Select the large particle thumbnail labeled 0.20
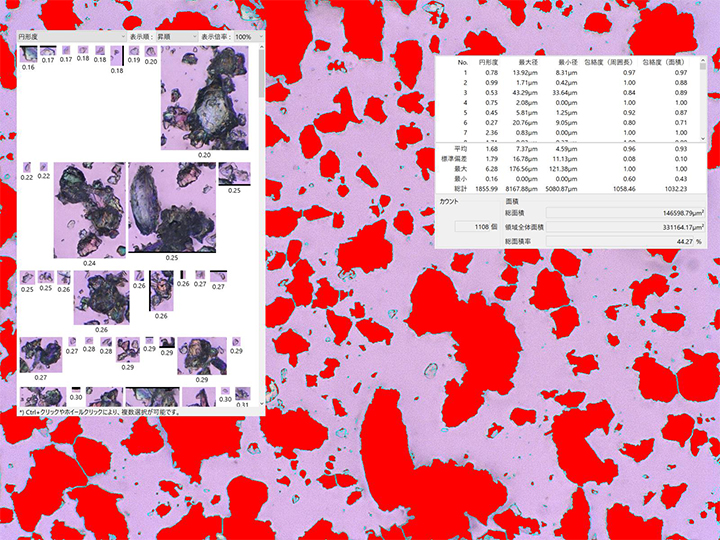The image size is (720, 540). (204, 98)
